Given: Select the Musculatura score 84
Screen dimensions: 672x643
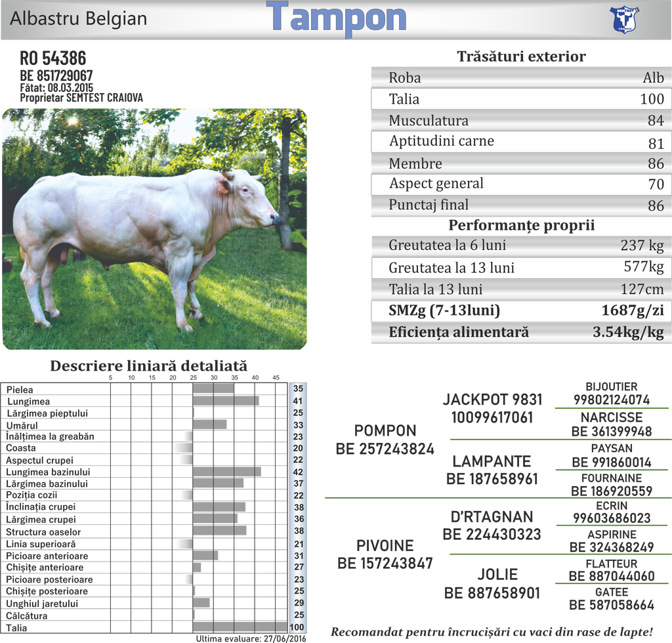Looking at the screenshot, I should point(656,120).
